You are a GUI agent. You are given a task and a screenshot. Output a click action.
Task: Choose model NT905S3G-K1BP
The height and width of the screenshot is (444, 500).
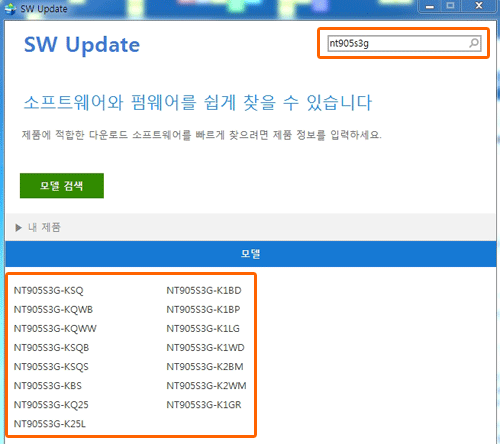tap(203, 309)
